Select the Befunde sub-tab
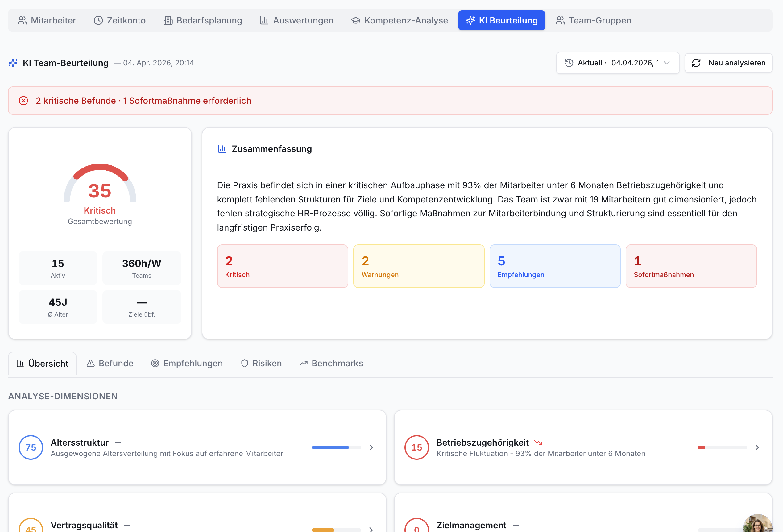 coord(110,363)
